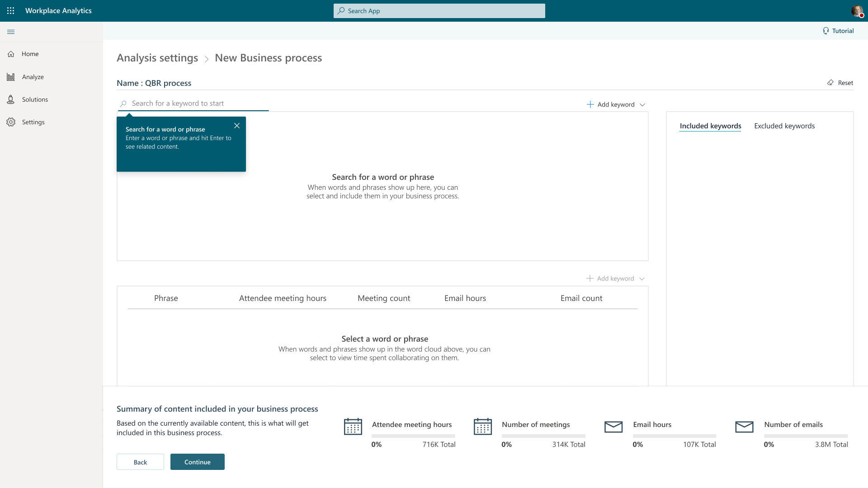Viewport: 868px width, 488px height.
Task: Expand the lower Add keyword dropdown
Action: [x=642, y=278]
